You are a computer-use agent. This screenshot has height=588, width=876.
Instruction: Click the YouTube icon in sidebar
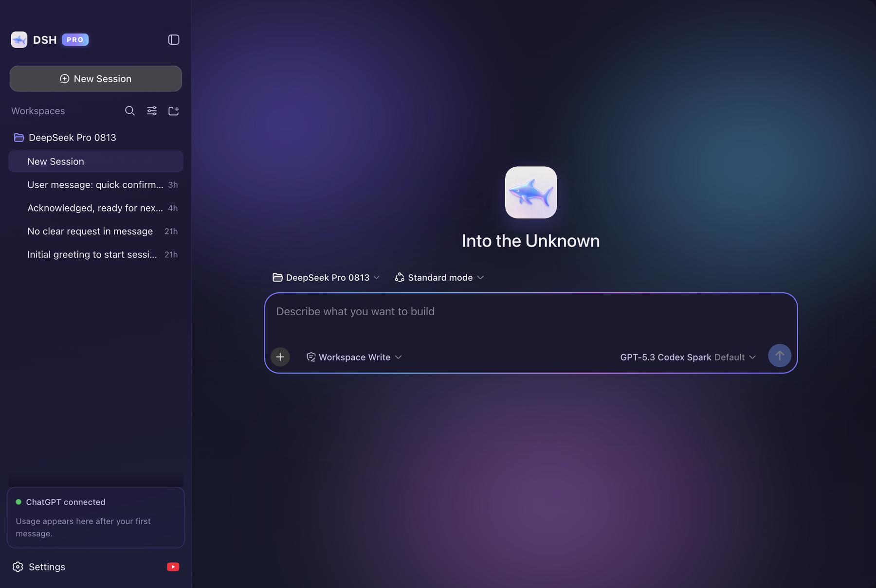coord(173,567)
